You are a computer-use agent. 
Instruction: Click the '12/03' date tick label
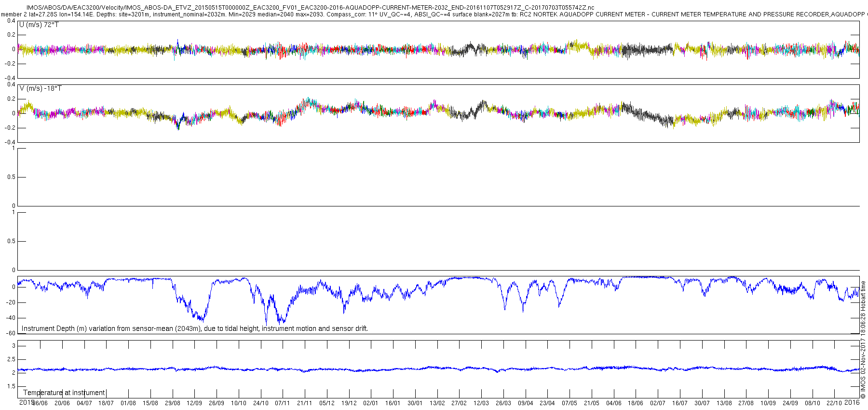coord(481,403)
